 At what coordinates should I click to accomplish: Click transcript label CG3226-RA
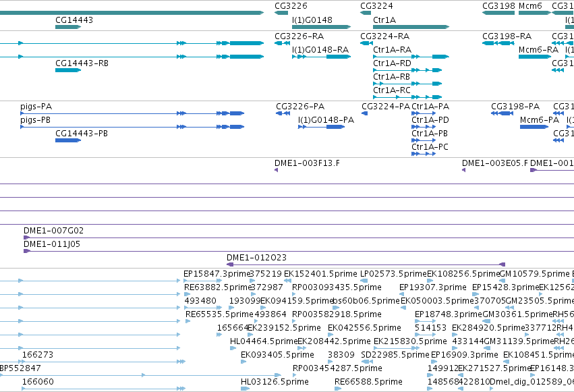coord(299,36)
